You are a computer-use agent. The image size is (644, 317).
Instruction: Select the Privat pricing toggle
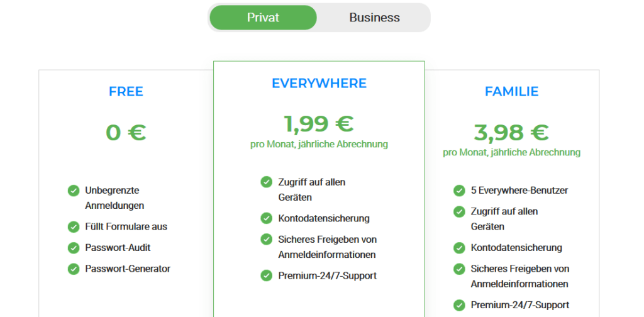(x=264, y=18)
